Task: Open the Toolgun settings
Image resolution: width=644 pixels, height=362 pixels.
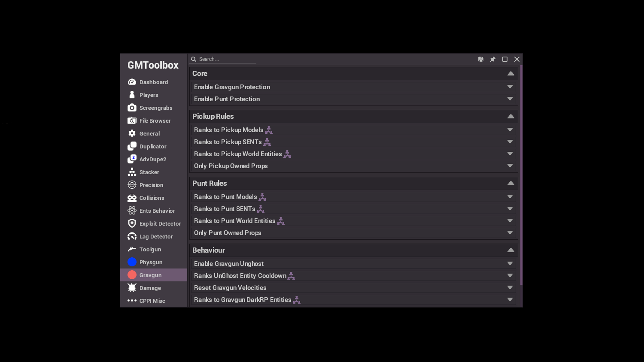Action: pyautogui.click(x=154, y=249)
